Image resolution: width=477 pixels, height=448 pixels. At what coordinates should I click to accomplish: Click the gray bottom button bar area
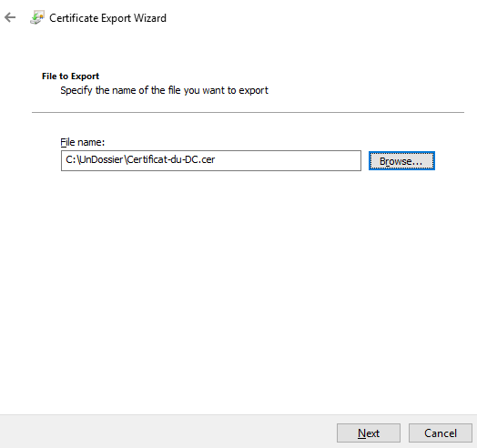167,432
